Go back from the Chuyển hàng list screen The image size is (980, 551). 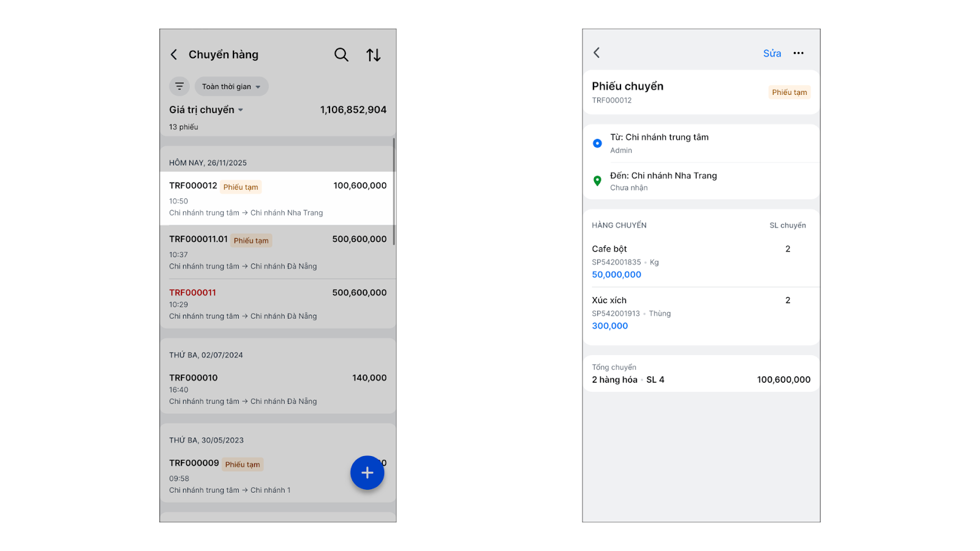pos(174,54)
